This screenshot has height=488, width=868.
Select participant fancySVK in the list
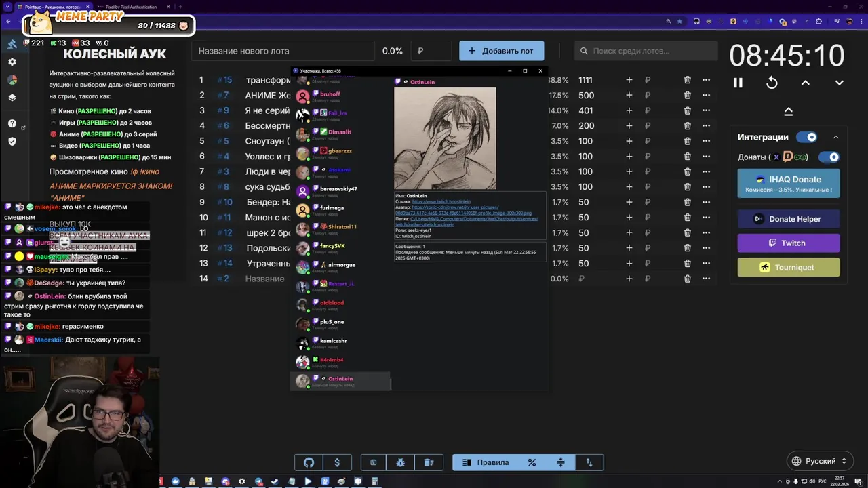click(341, 248)
